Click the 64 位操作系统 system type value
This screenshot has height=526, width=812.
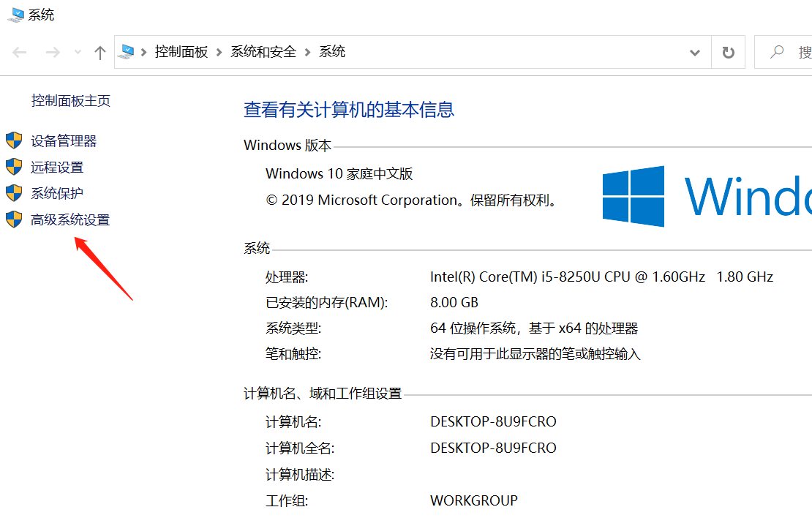(534, 328)
